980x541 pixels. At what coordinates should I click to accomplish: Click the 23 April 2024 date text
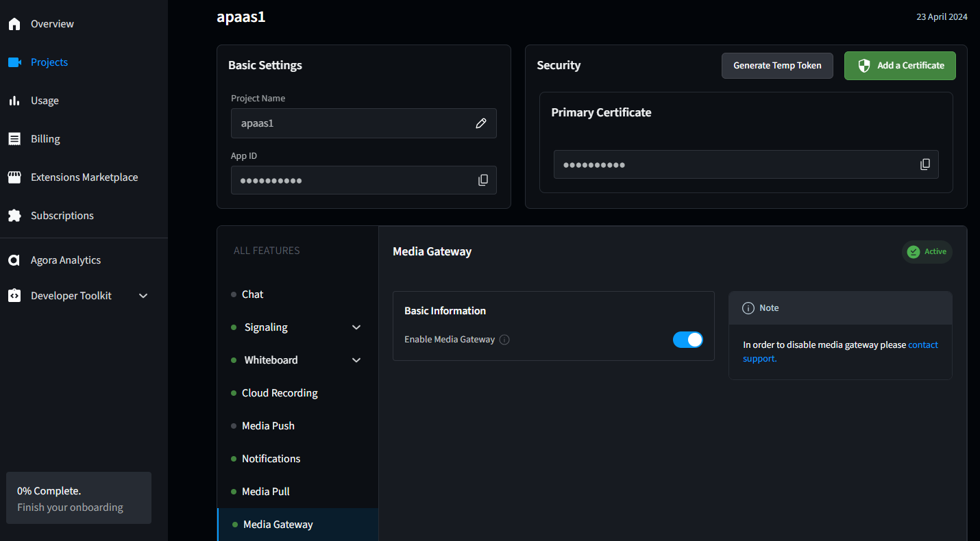click(x=942, y=17)
